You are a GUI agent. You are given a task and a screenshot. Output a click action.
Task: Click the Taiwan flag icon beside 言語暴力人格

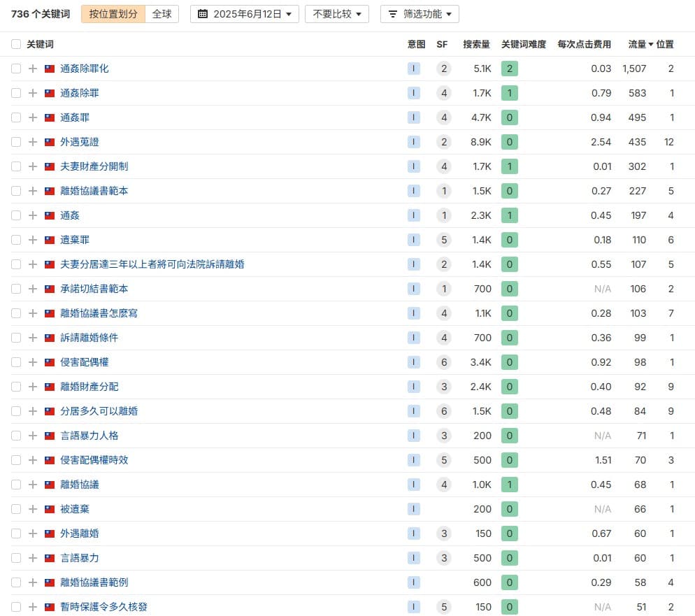click(50, 436)
